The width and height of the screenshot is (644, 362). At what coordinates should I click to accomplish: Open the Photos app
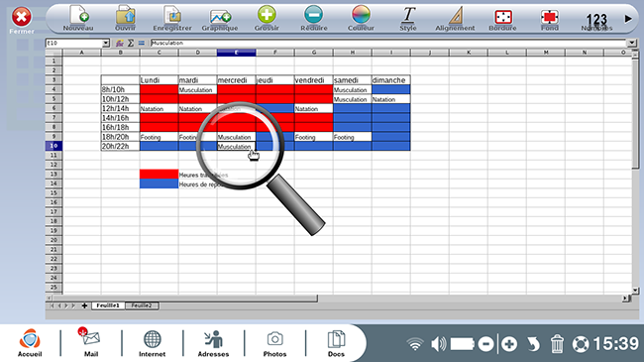[274, 343]
